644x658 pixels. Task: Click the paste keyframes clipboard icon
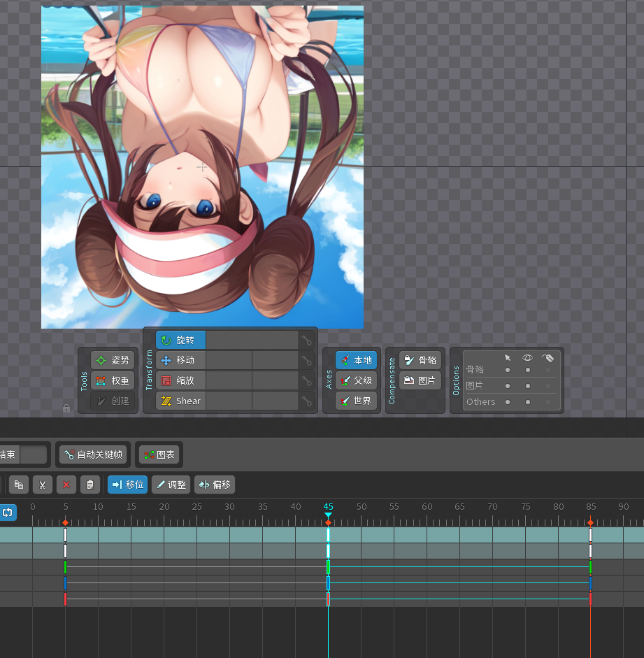90,485
